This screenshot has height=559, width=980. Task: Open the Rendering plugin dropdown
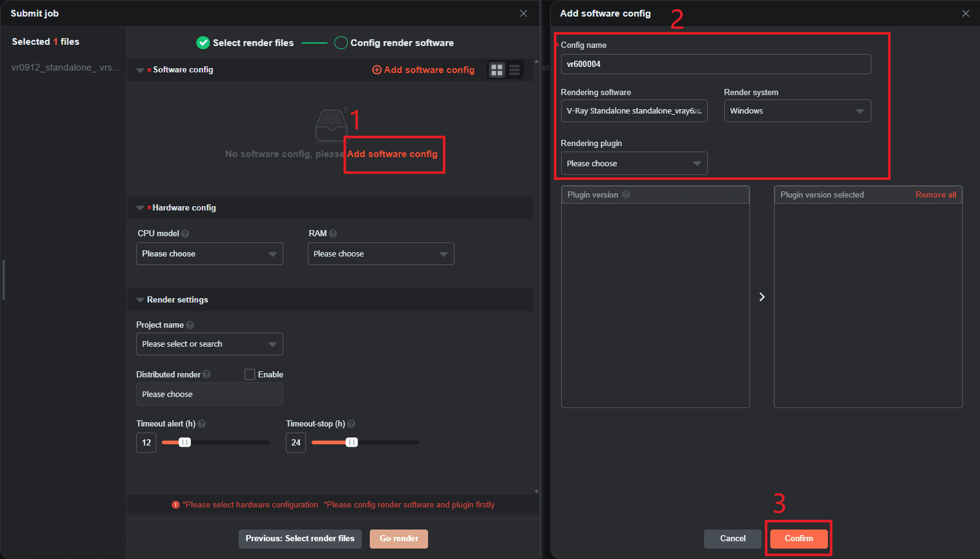(x=634, y=164)
